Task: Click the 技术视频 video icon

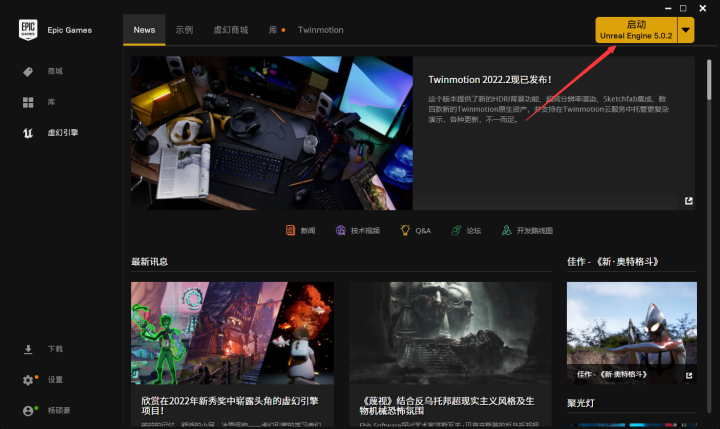Action: 340,230
